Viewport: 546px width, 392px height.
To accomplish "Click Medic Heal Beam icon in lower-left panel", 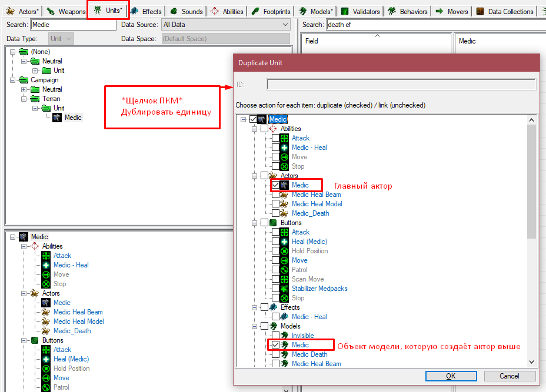I will [46, 312].
